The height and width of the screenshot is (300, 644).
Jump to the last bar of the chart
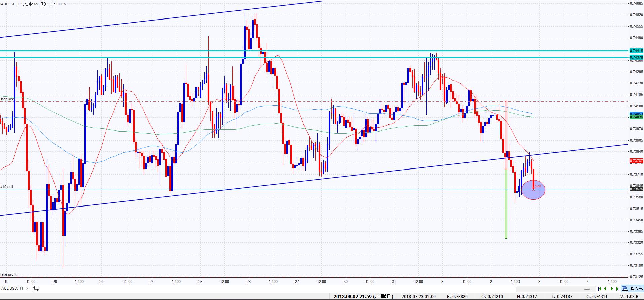tap(618, 289)
